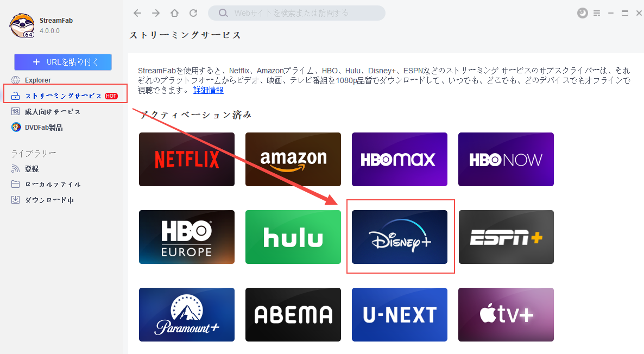Viewport: 644px width, 354px height.
Task: Open the U-NEXT service tile
Action: [x=400, y=314]
